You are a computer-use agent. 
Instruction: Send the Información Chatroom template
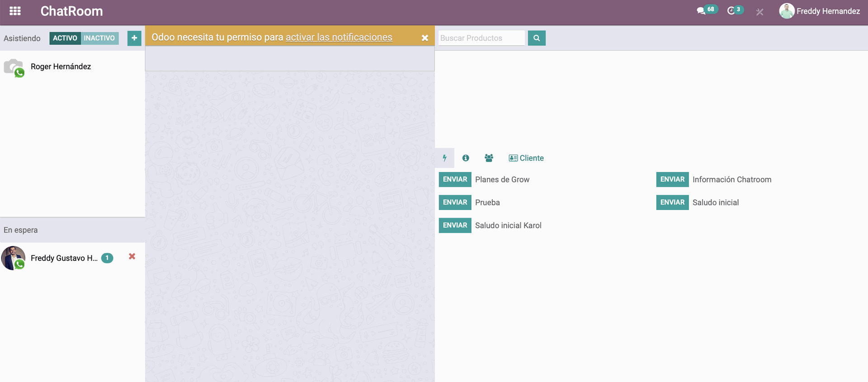(672, 180)
